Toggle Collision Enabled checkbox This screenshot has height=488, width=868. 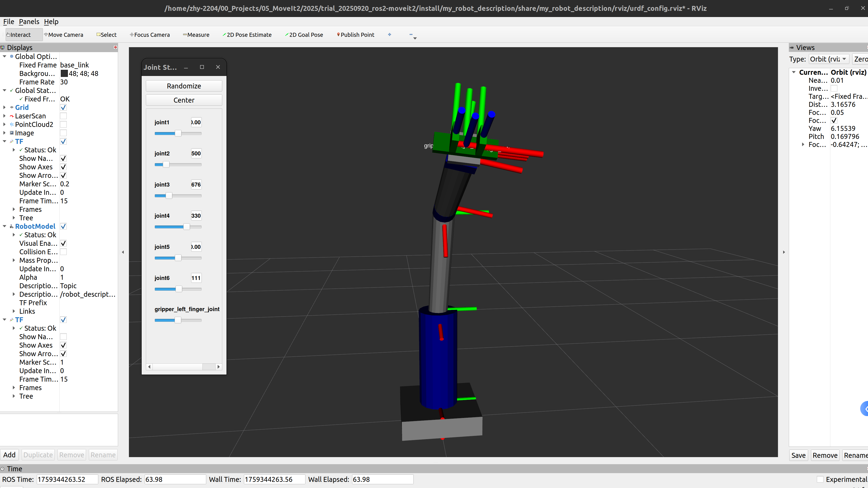(63, 252)
